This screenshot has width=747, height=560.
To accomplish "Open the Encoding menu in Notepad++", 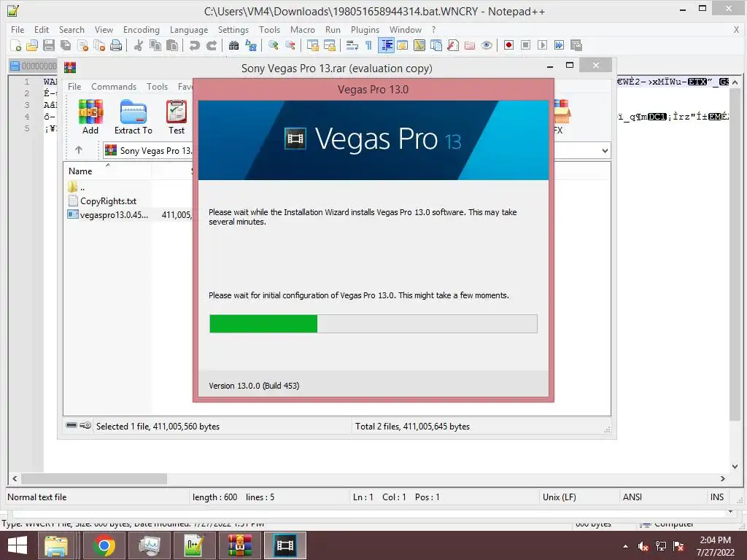I will pos(142,29).
